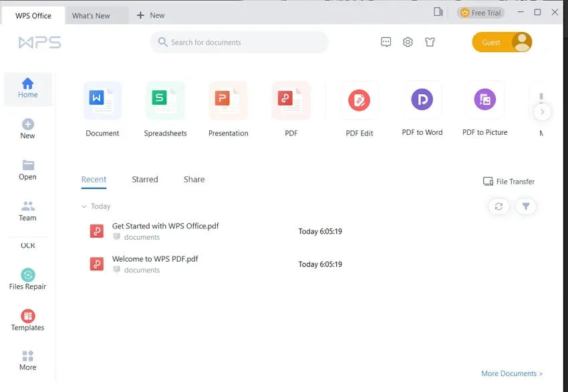Open Welcome to WPS PDF.pdf

pyautogui.click(x=155, y=259)
